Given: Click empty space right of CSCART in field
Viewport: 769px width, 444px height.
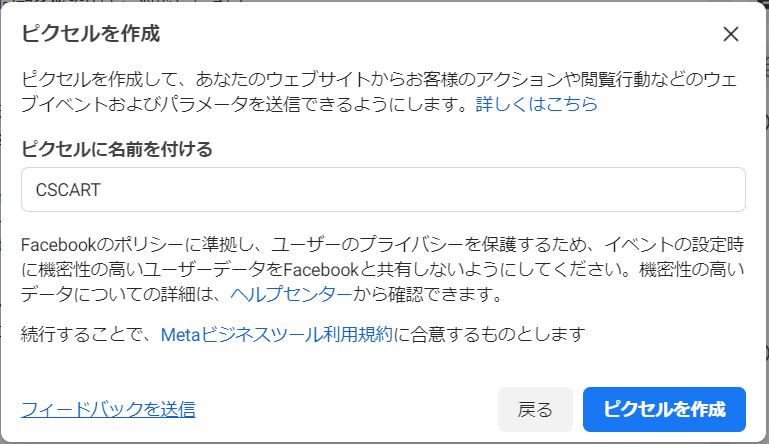Looking at the screenshot, I should pos(450,189).
